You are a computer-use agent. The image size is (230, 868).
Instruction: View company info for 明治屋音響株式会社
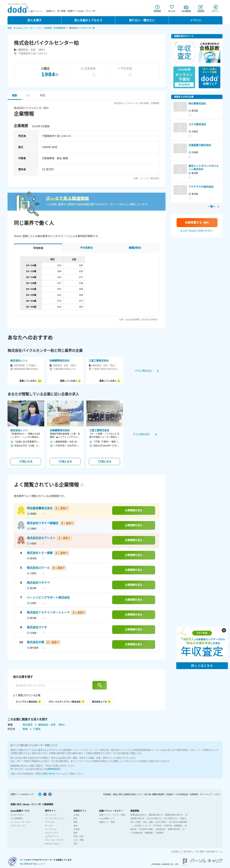pos(133,510)
